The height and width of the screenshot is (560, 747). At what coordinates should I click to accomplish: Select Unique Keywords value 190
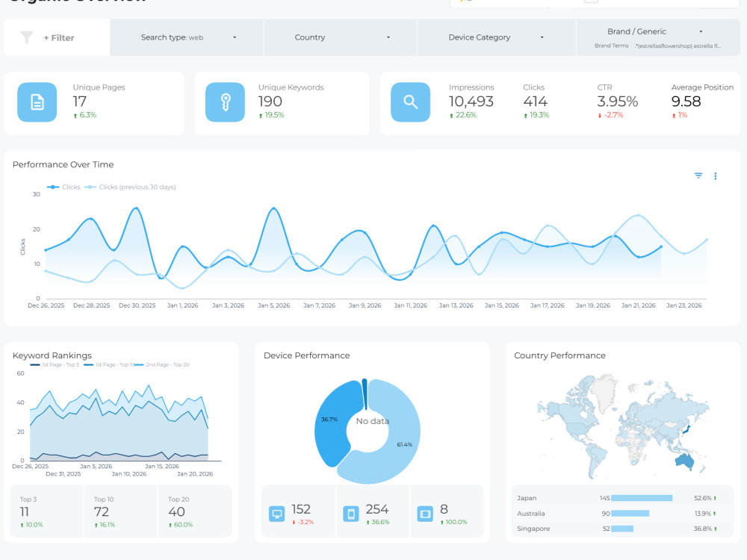coord(270,102)
